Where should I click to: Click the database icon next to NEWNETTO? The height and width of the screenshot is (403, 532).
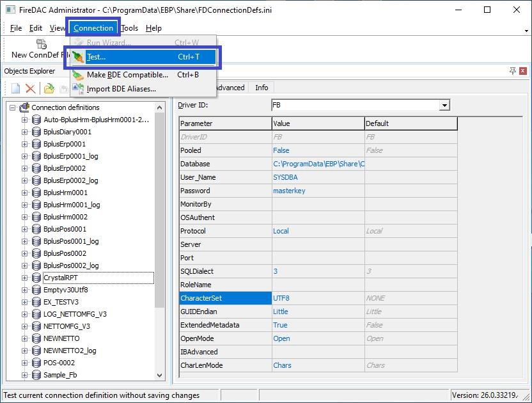pyautogui.click(x=36, y=338)
